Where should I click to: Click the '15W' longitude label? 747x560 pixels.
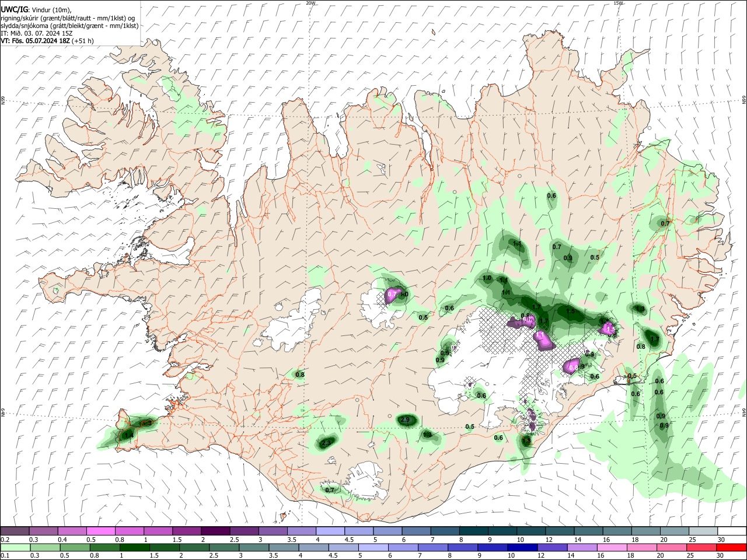point(618,3)
